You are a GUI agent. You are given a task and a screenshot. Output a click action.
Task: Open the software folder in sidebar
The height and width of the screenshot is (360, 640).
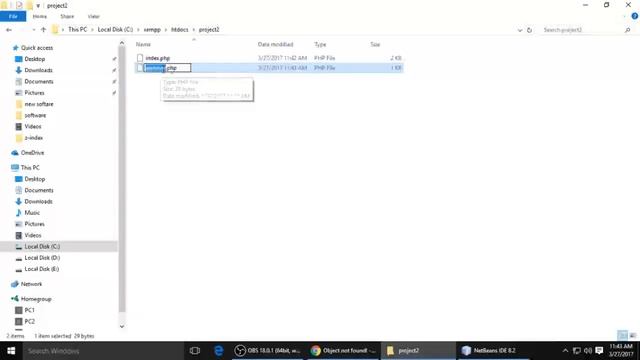coord(35,116)
